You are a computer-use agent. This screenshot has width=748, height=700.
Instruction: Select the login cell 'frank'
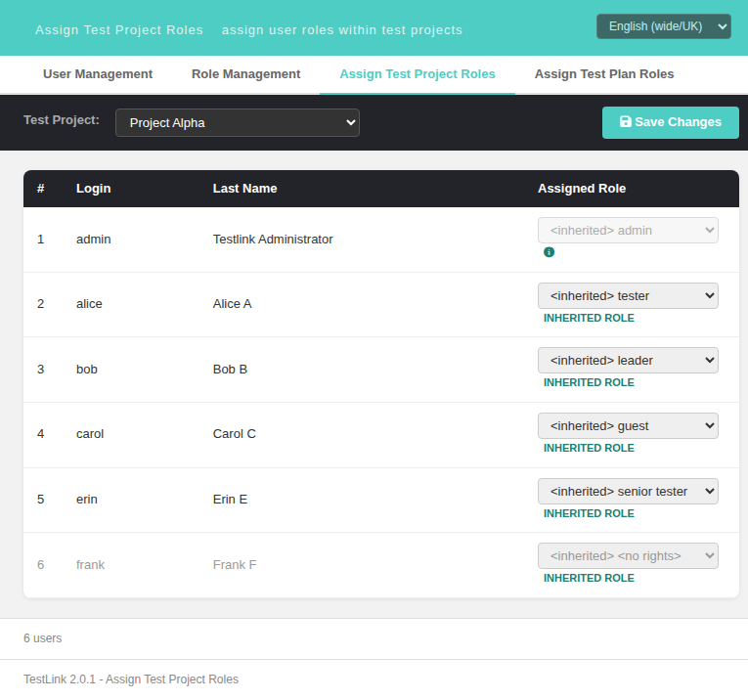pos(90,564)
